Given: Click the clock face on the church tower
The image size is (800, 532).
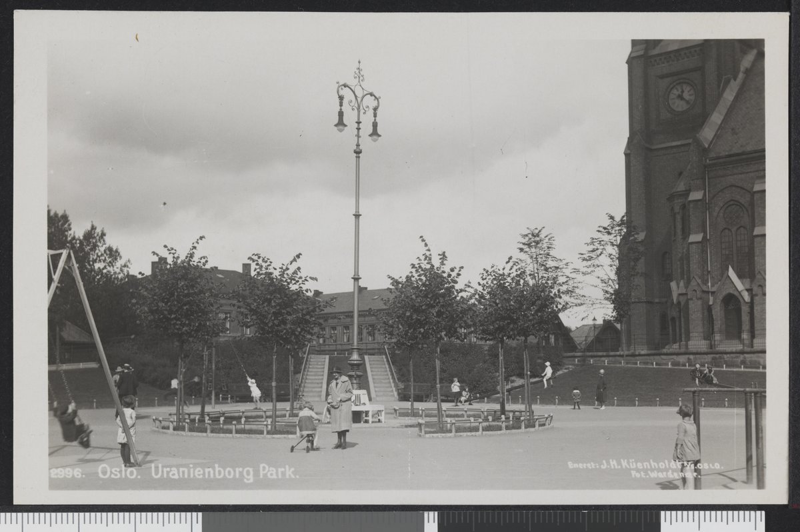Looking at the screenshot, I should [681, 97].
